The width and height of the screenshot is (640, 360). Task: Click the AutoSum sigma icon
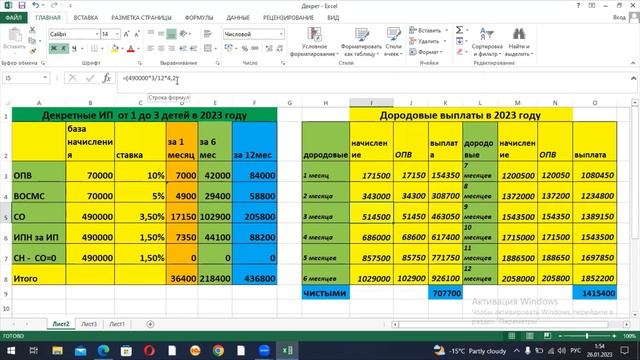tap(459, 30)
